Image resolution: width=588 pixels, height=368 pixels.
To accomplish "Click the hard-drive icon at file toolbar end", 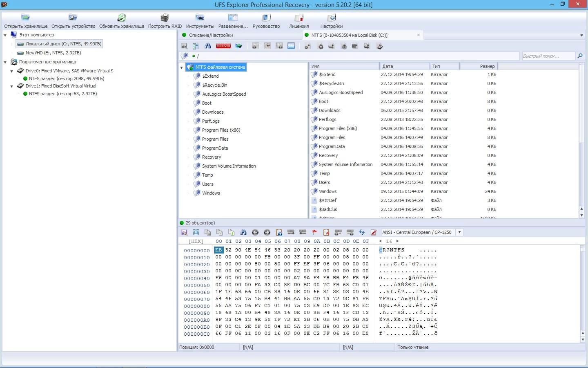I will (379, 46).
